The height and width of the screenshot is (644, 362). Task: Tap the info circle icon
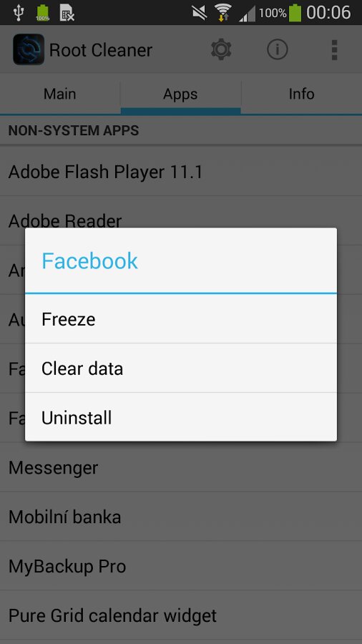pos(278,49)
